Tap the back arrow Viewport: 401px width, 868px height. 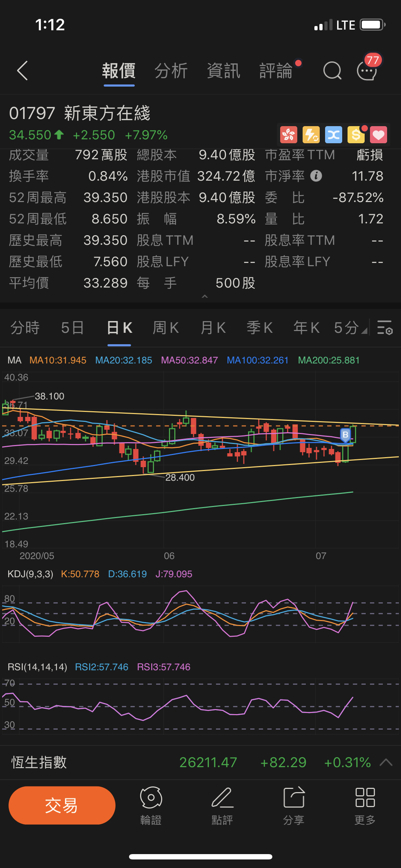click(22, 71)
